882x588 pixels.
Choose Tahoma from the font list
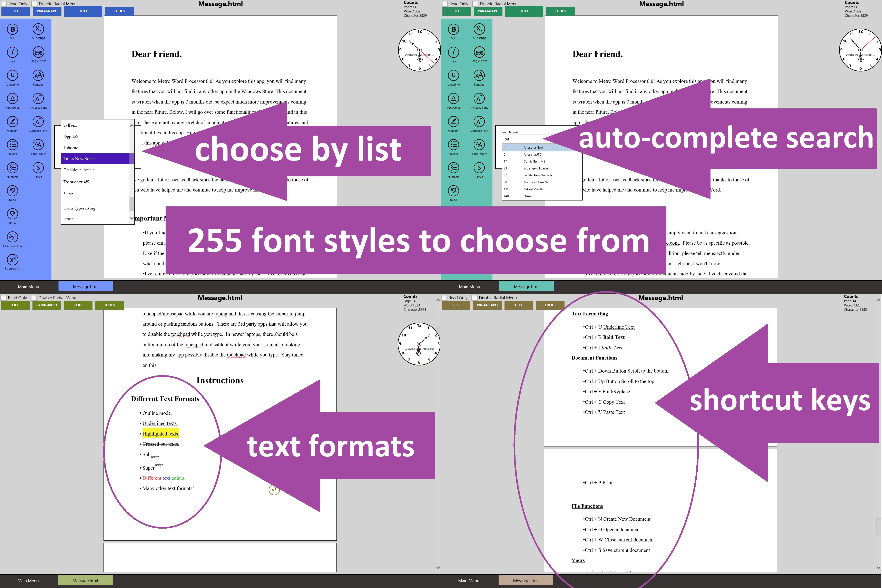(71, 148)
